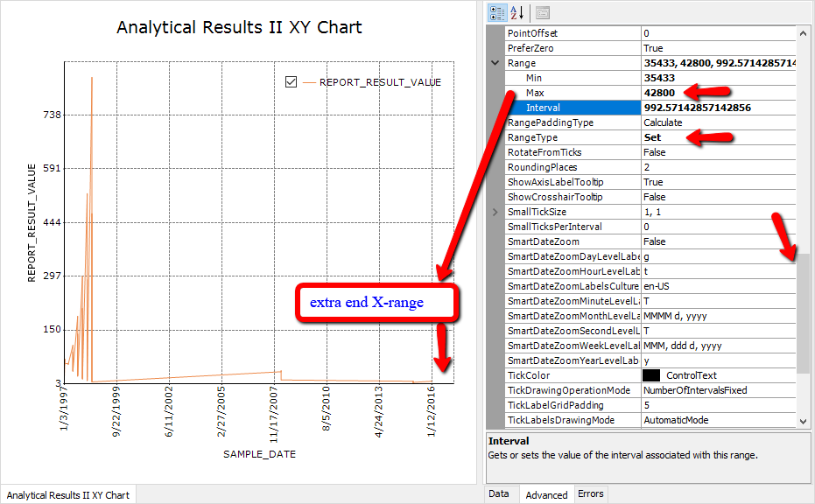The height and width of the screenshot is (504, 815).
Task: Switch property grid to Categorized view
Action: pyautogui.click(x=498, y=12)
